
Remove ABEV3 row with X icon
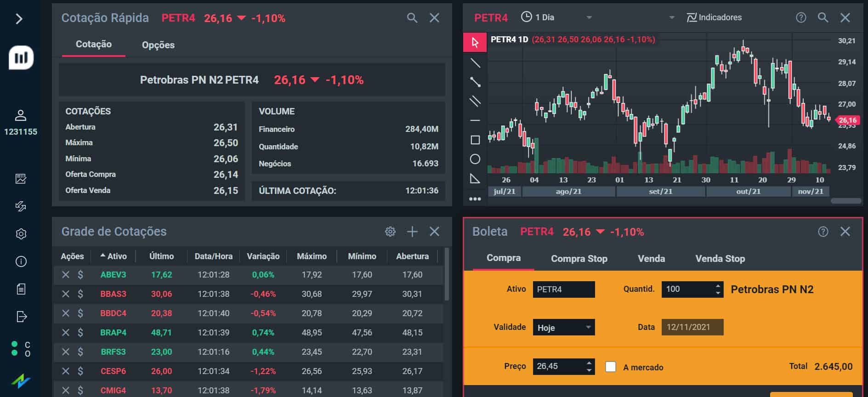coord(66,275)
